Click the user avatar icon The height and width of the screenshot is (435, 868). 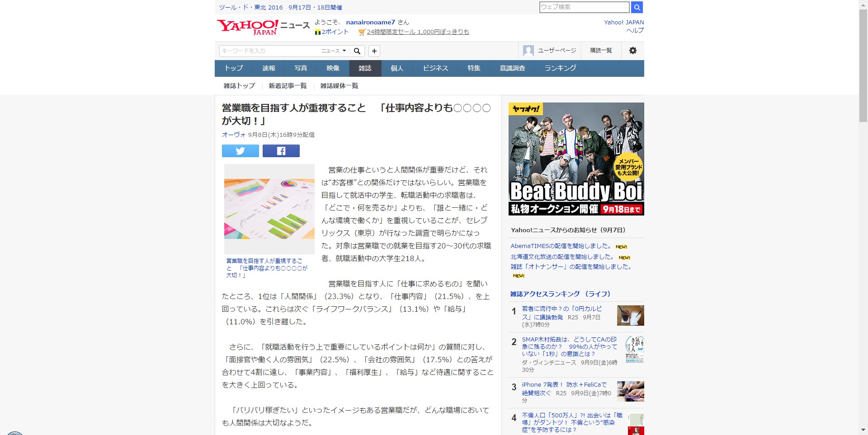click(x=528, y=51)
